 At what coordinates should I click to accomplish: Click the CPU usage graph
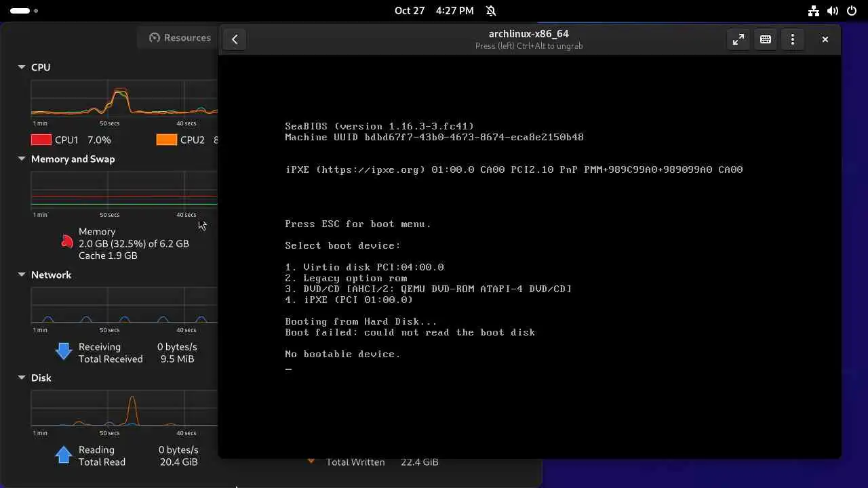[124, 98]
